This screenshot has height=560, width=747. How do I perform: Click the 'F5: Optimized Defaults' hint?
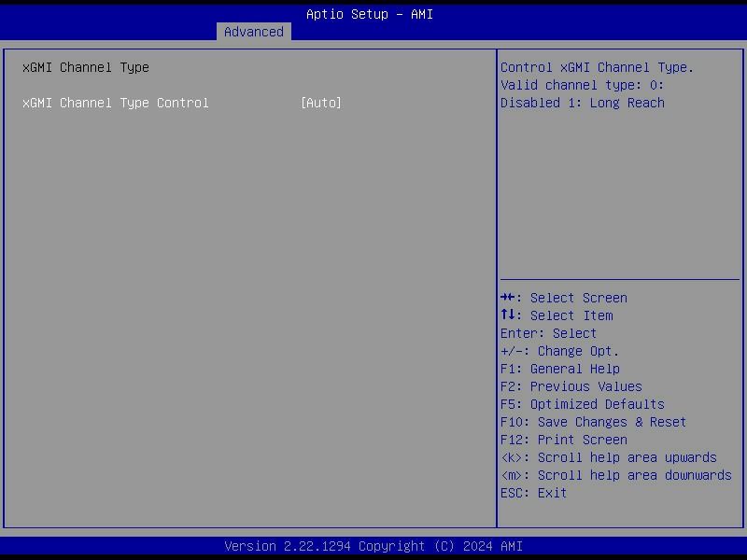coord(582,404)
